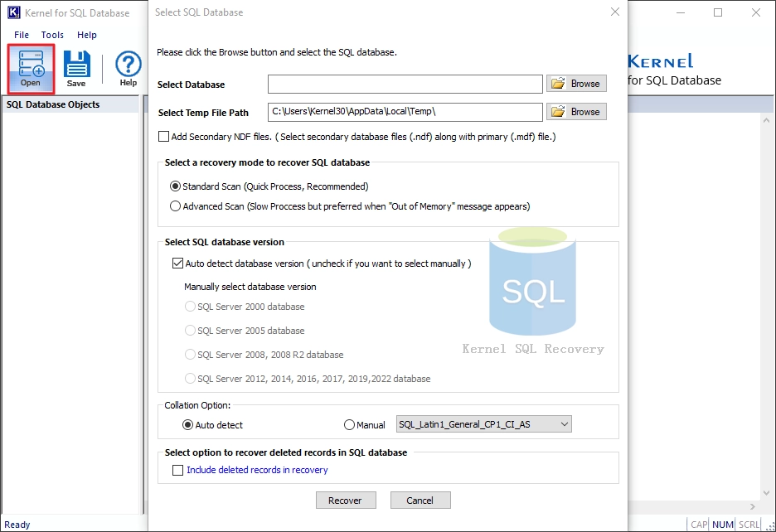Click the CAP indicator in status bar
The height and width of the screenshot is (532, 776).
click(699, 525)
